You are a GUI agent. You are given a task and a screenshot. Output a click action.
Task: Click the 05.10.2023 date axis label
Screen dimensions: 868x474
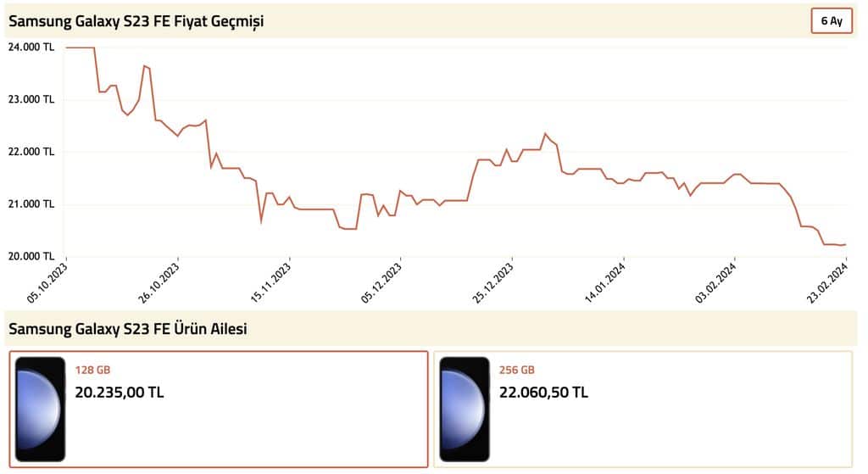[47, 283]
